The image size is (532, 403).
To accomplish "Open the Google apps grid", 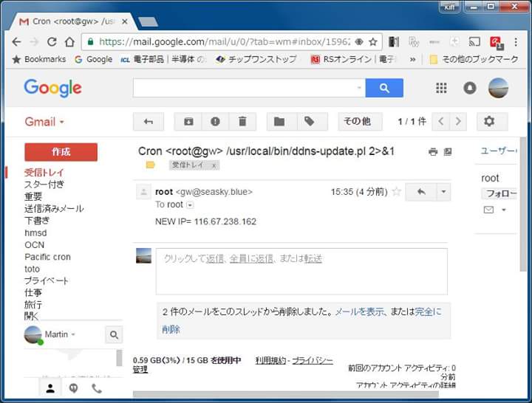I will coord(441,88).
